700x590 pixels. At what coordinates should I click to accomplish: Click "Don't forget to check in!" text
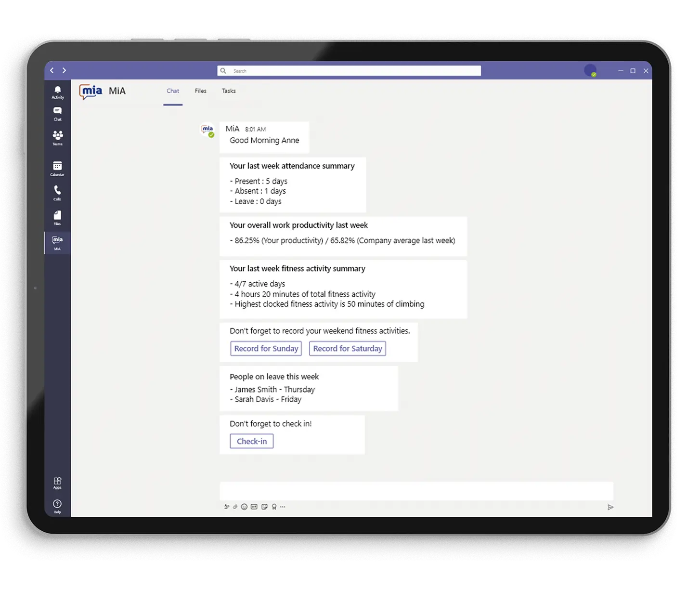point(271,424)
